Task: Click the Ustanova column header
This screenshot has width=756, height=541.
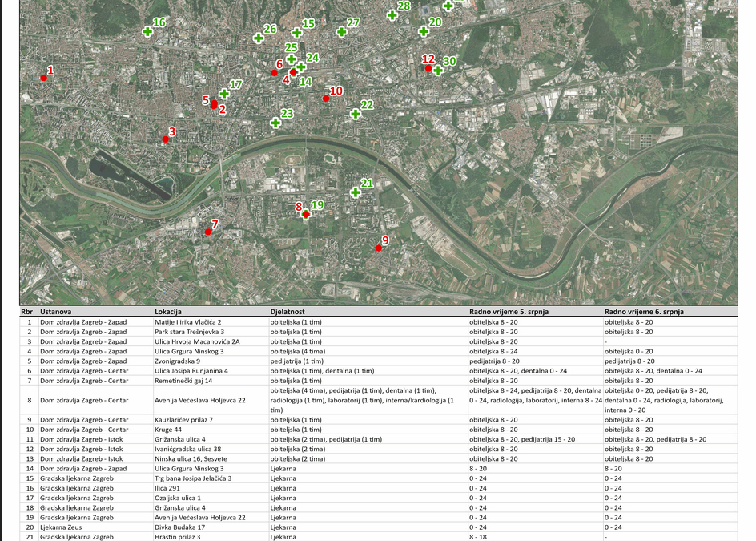Action: click(x=56, y=311)
